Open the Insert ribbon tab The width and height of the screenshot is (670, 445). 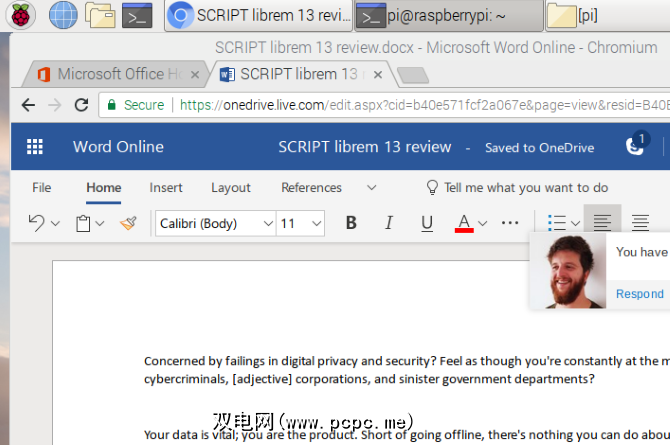pos(166,187)
